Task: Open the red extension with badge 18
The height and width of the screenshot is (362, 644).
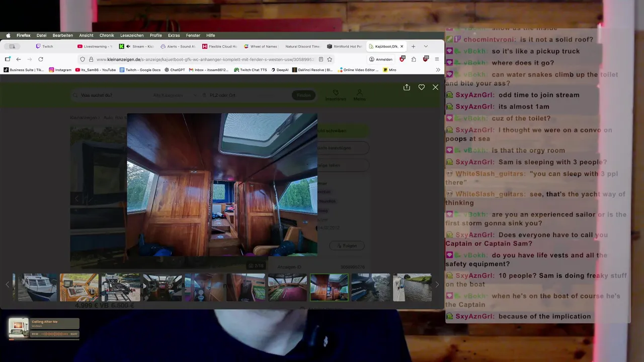Action: click(402, 59)
